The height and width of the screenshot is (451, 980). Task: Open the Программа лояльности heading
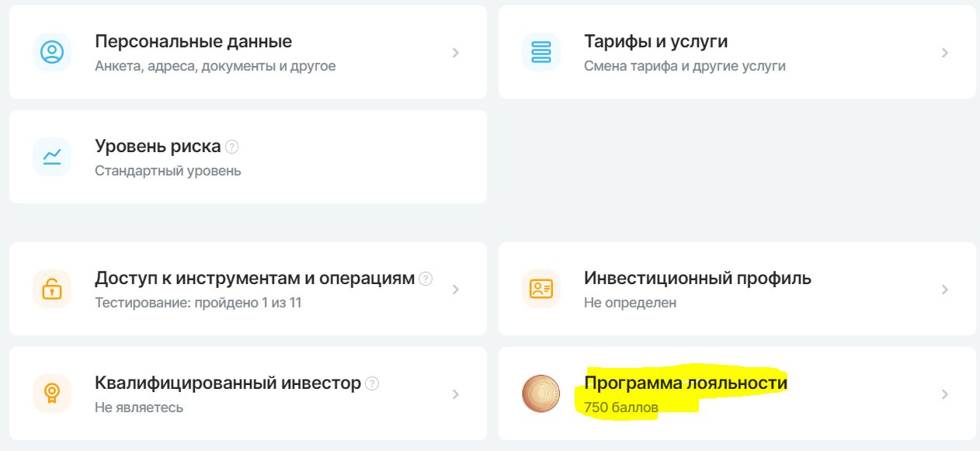click(x=686, y=383)
